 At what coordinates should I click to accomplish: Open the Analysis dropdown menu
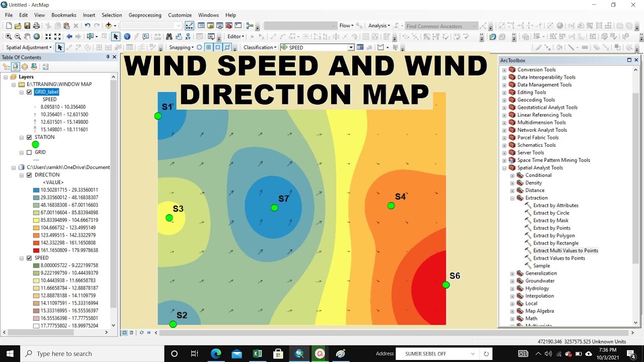[379, 26]
